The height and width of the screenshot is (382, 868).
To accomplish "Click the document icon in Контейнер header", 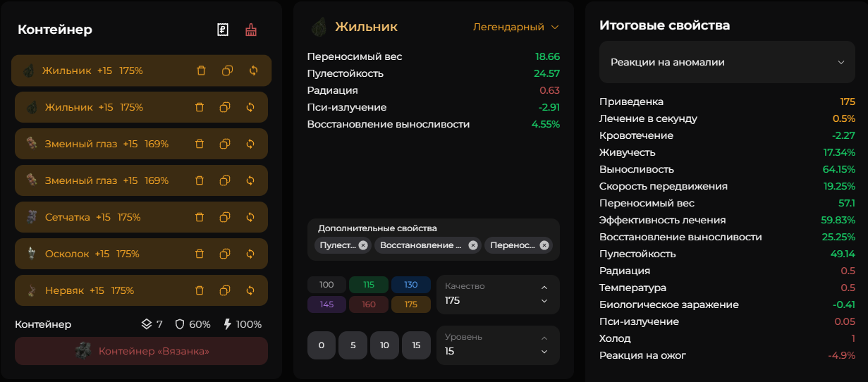I will [x=223, y=30].
